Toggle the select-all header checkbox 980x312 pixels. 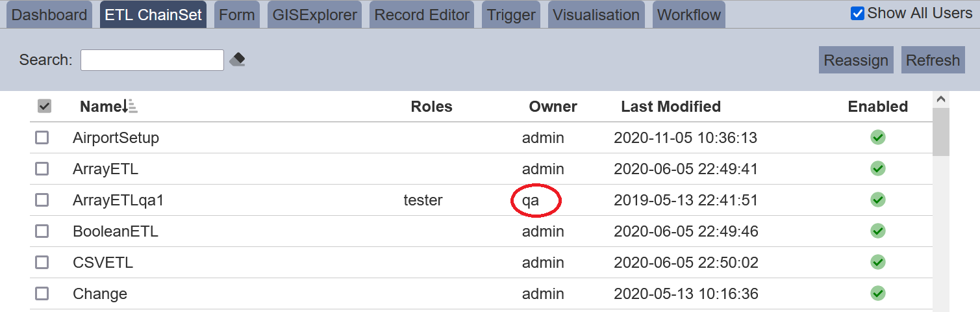pyautogui.click(x=44, y=106)
